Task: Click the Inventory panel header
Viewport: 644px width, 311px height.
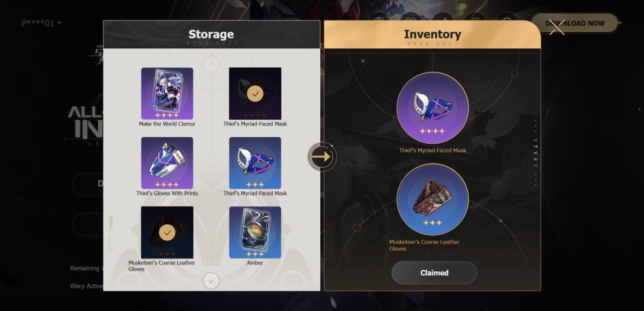Action: 433,35
